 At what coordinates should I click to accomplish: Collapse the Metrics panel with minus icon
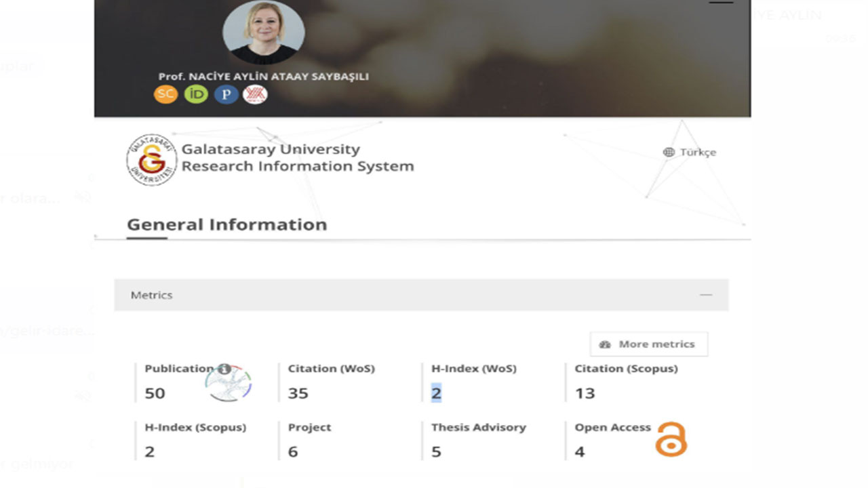click(x=706, y=295)
